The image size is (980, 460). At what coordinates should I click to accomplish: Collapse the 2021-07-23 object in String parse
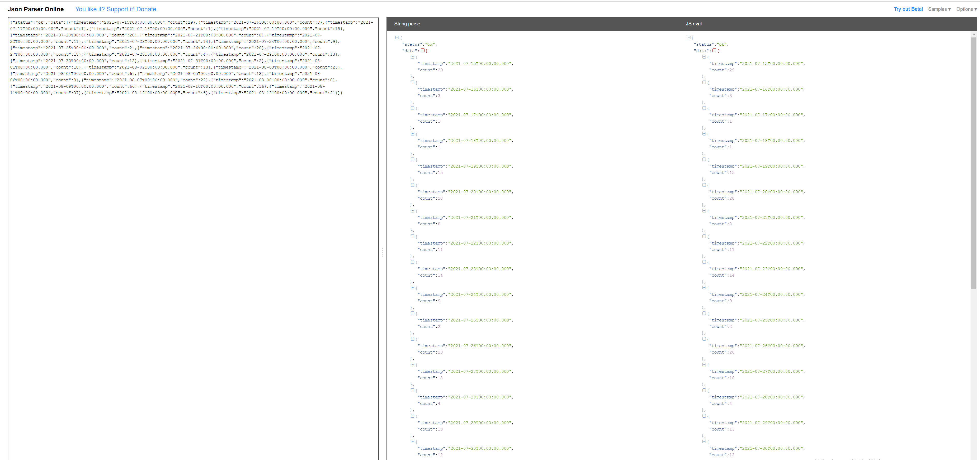point(412,262)
